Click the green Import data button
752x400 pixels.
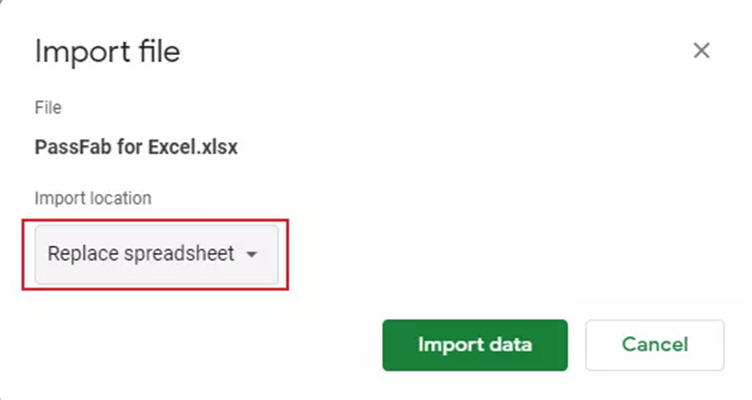(x=474, y=345)
